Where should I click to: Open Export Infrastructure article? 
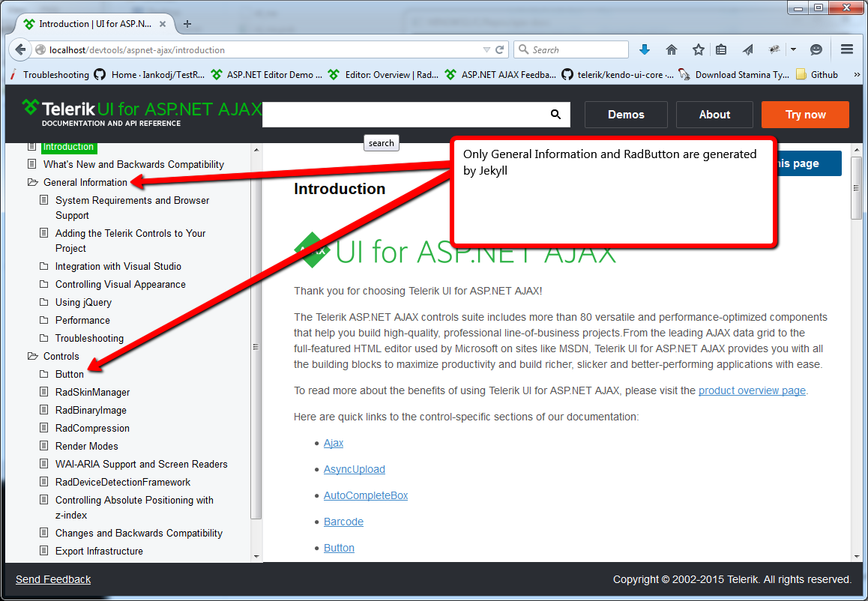pyautogui.click(x=99, y=552)
